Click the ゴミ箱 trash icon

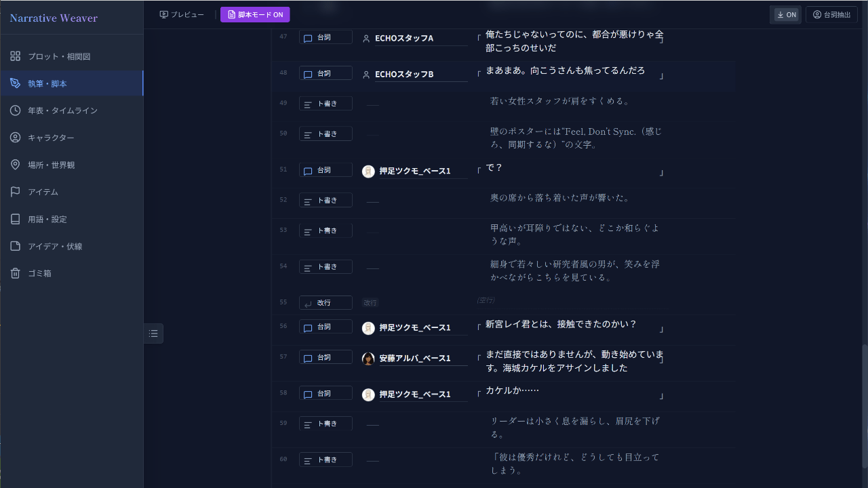[16, 273]
